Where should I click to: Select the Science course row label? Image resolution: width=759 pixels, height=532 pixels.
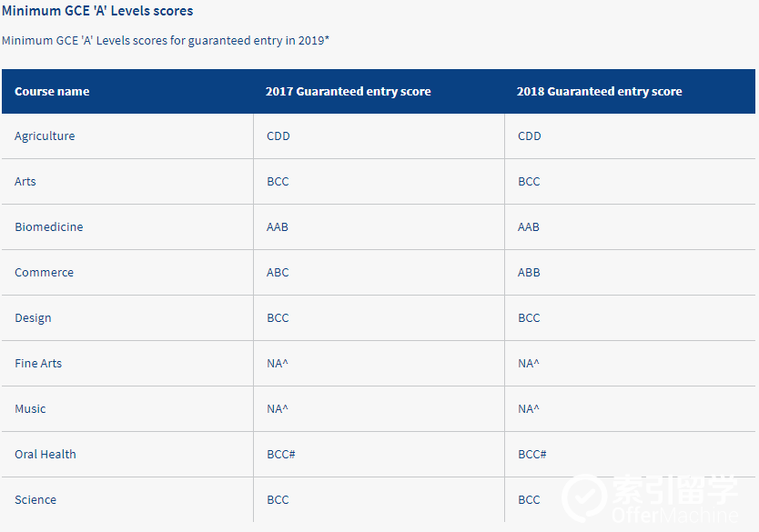coord(35,499)
